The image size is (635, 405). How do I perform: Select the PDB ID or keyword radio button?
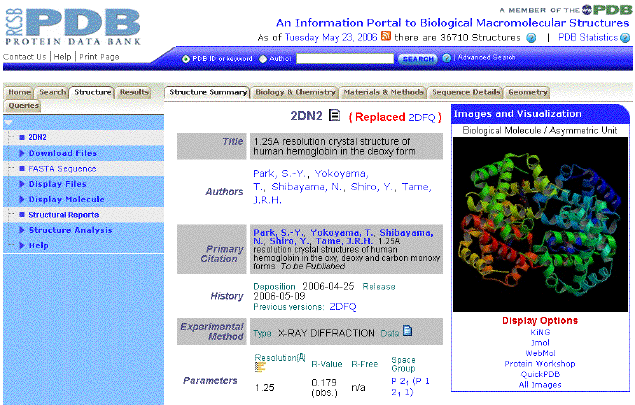pyautogui.click(x=186, y=58)
